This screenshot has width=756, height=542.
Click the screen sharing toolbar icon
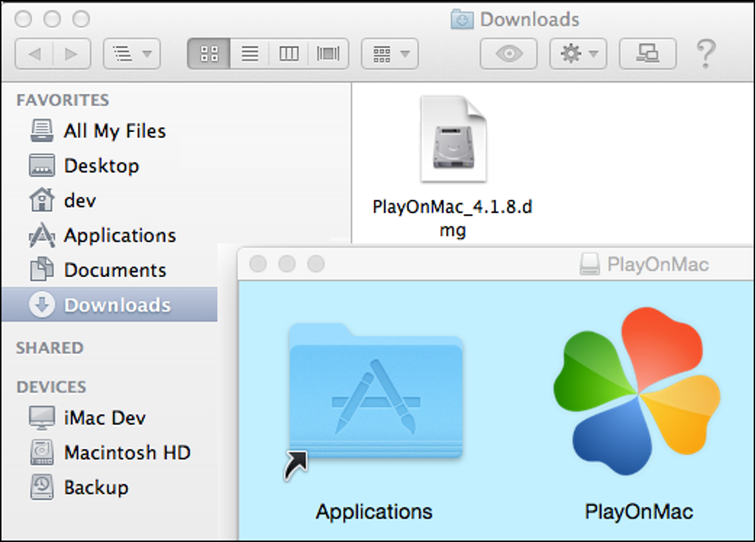click(x=647, y=54)
